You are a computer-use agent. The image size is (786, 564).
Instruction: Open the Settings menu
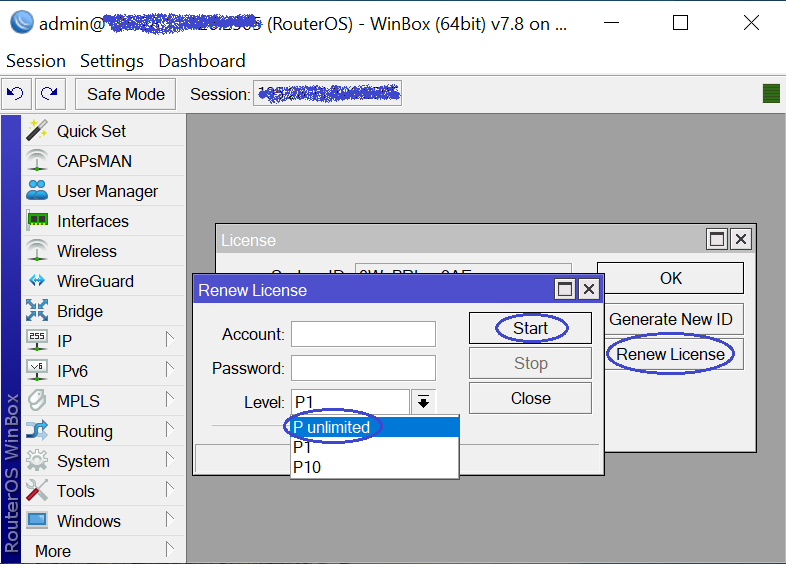point(112,61)
